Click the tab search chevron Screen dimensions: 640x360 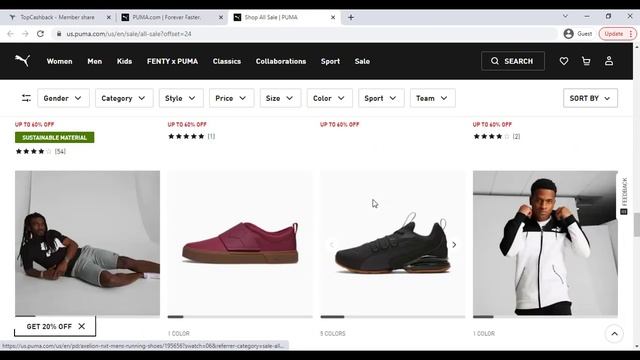(x=565, y=16)
